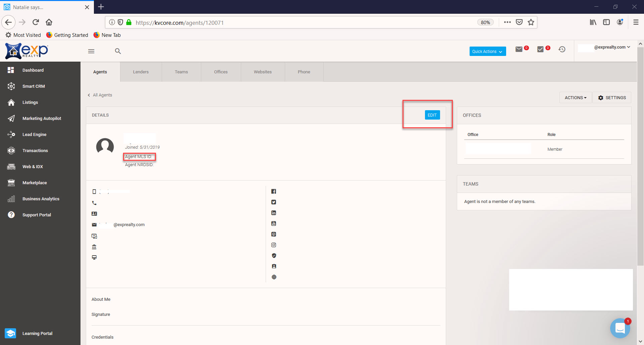Reload the page in the browser

36,22
